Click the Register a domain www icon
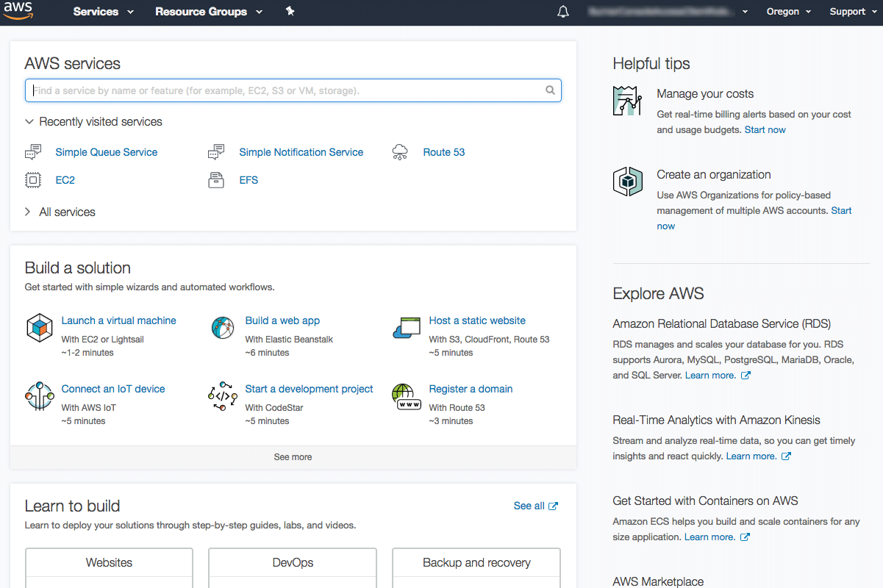The image size is (883, 588). point(407,396)
